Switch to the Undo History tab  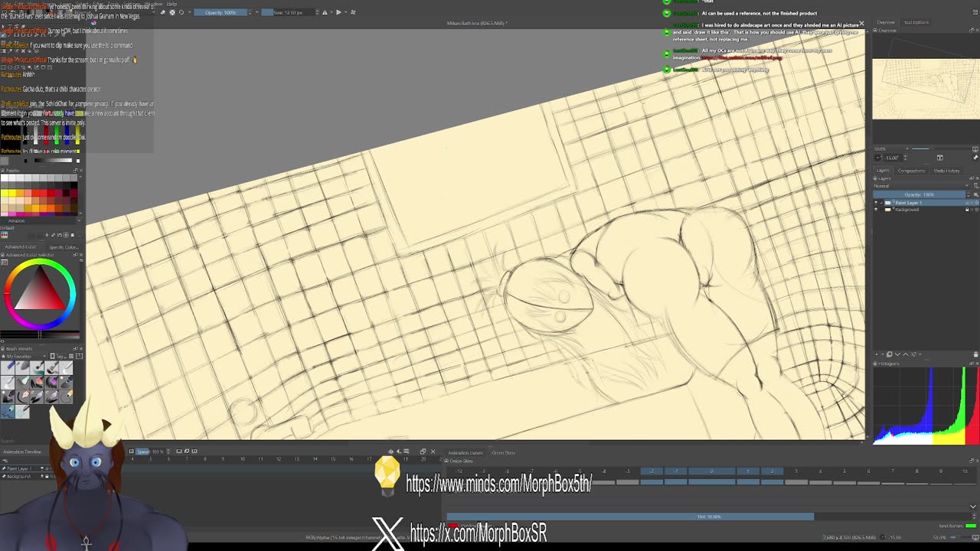click(x=947, y=171)
